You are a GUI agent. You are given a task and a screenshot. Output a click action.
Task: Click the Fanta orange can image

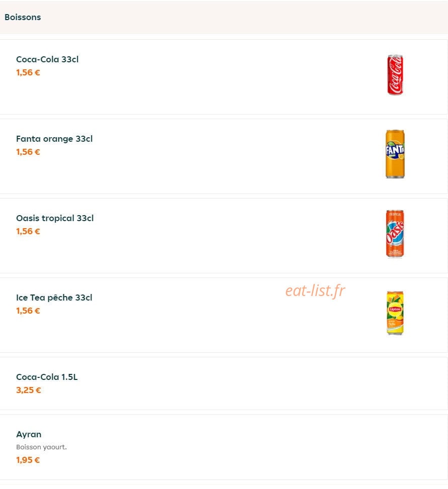click(395, 154)
